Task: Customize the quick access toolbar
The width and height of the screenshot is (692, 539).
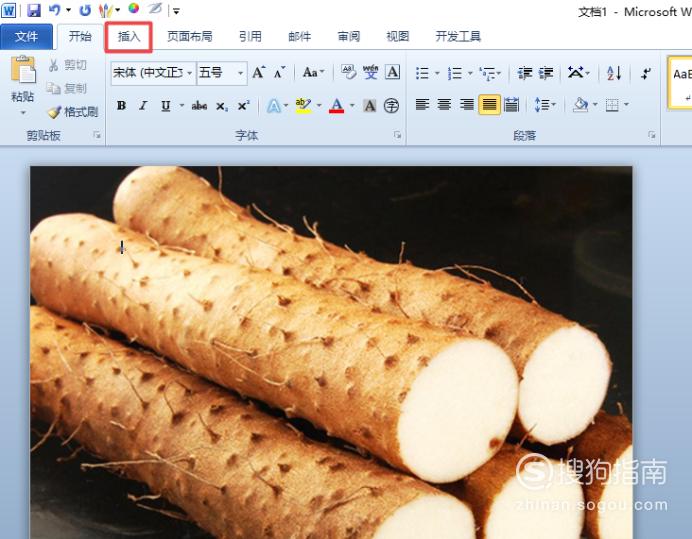Action: 176,11
